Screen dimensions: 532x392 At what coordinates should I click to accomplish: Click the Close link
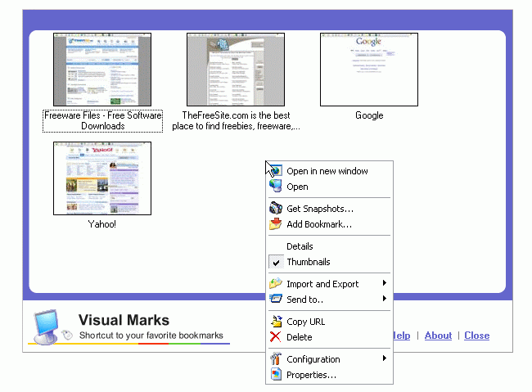coord(476,336)
